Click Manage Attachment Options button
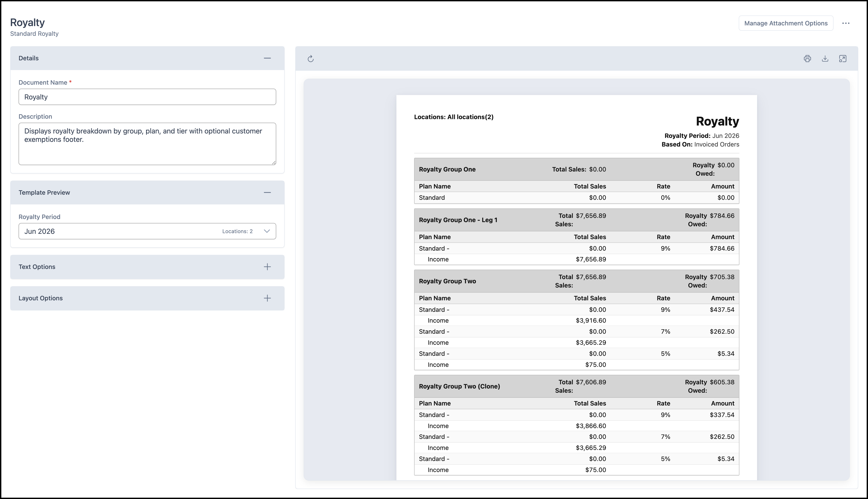Image resolution: width=868 pixels, height=499 pixels. [x=786, y=23]
